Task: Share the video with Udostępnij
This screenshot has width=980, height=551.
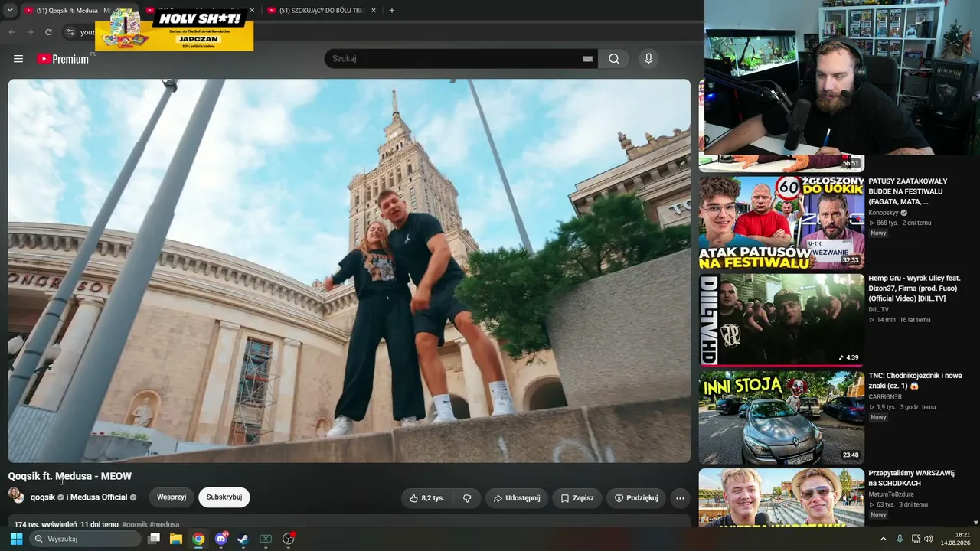Action: [517, 497]
